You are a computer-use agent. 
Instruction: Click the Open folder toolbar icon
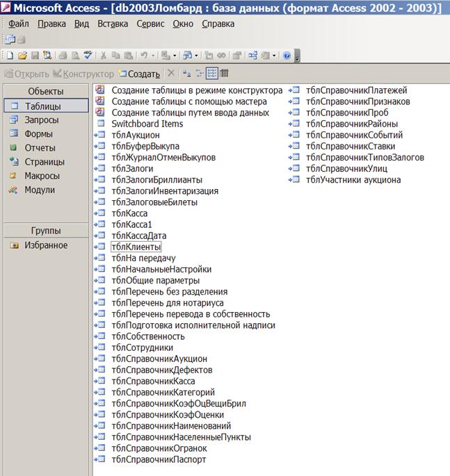coord(22,56)
